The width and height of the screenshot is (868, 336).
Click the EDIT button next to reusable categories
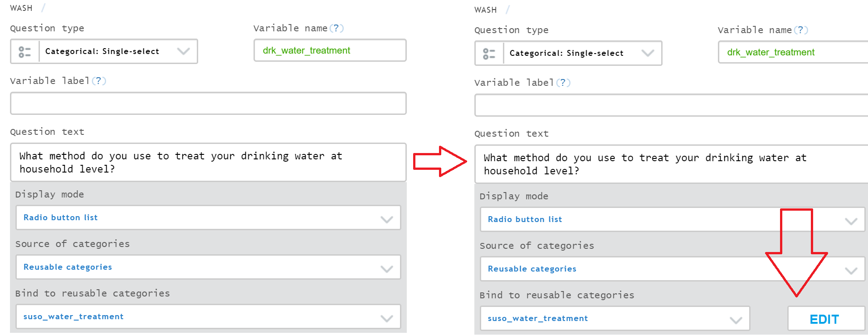(825, 318)
